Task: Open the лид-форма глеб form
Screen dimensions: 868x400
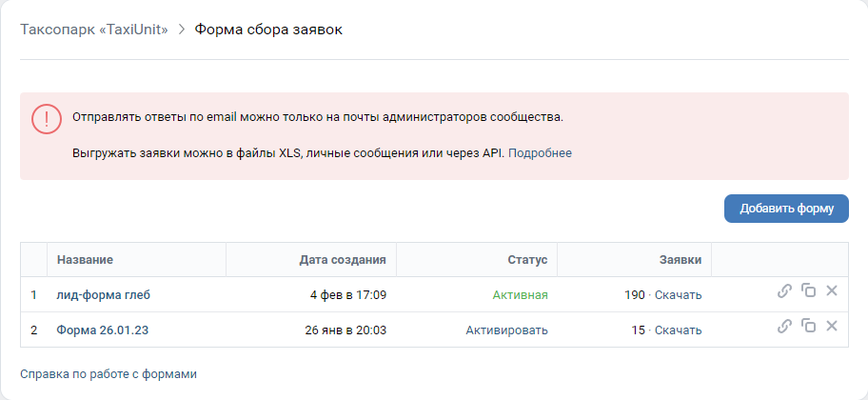Action: [103, 294]
